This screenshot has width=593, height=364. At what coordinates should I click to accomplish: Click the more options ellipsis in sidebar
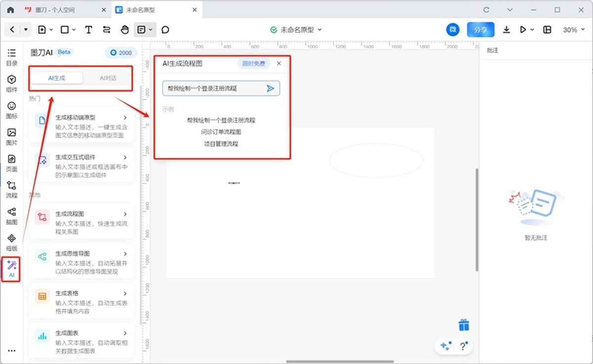(x=12, y=351)
